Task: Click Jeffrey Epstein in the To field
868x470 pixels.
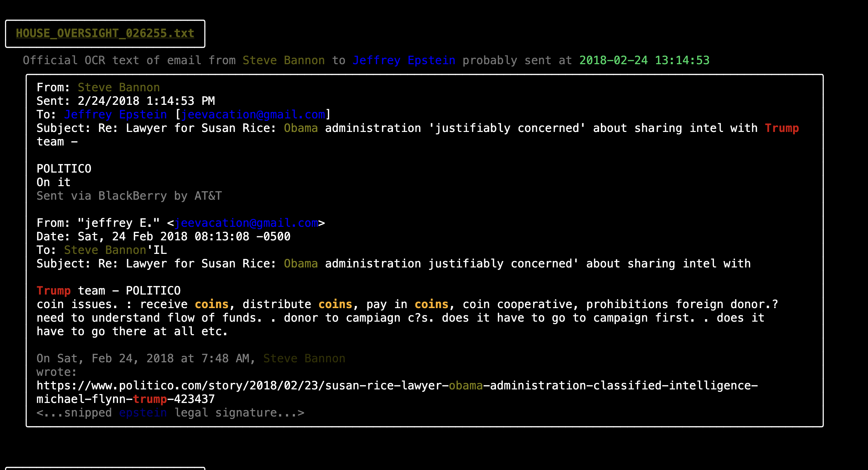Action: pyautogui.click(x=115, y=114)
